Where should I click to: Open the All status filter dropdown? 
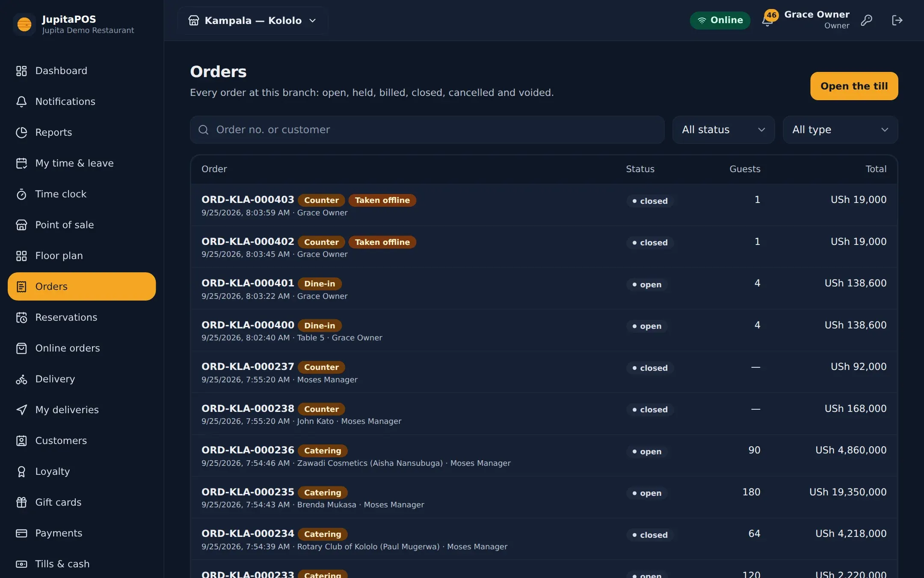point(723,130)
